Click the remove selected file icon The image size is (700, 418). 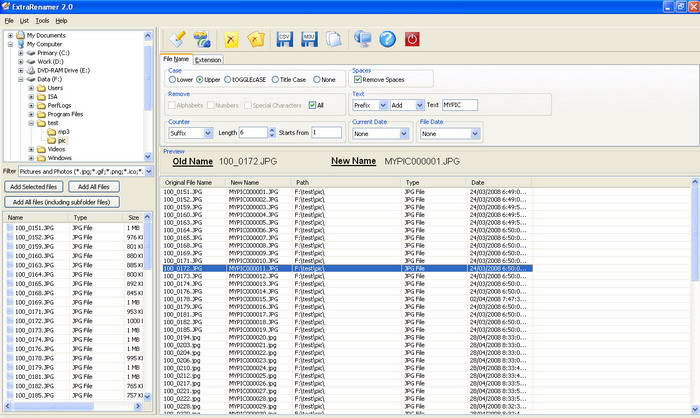(x=231, y=39)
